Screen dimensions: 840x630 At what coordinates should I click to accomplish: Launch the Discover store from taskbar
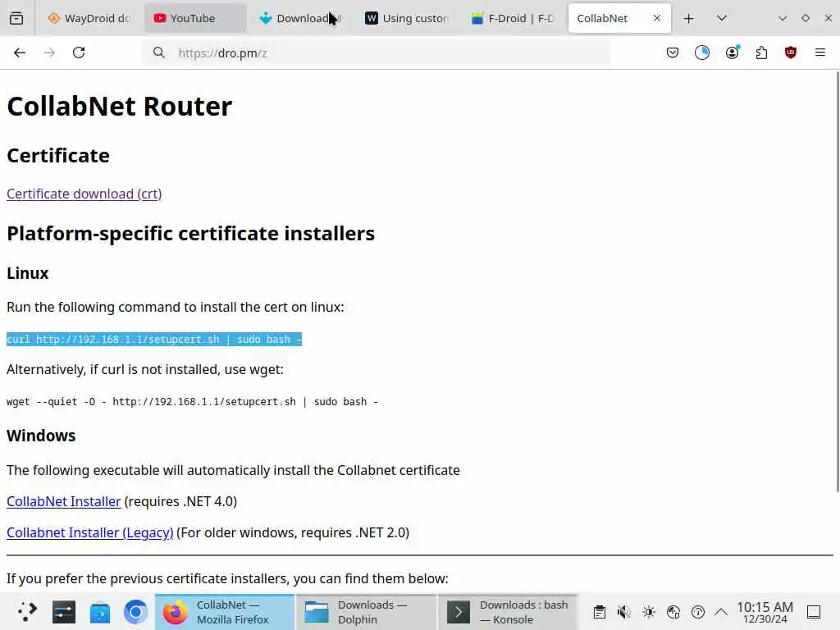click(x=99, y=612)
